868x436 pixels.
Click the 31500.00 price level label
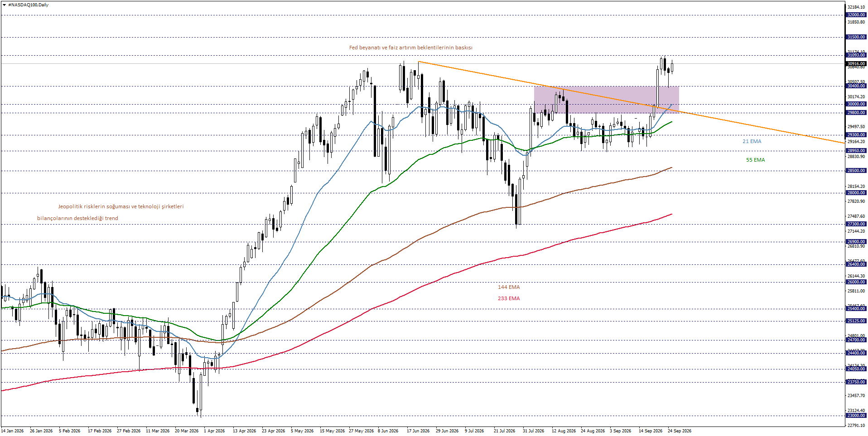[x=856, y=37]
